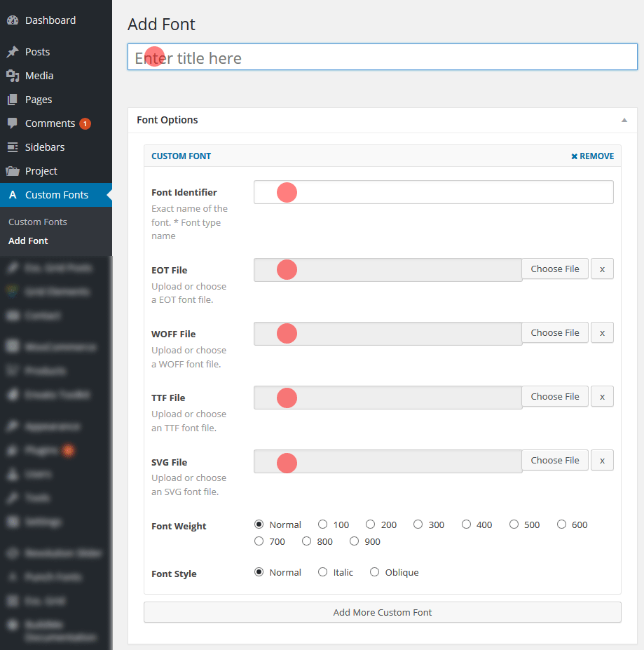The height and width of the screenshot is (650, 644).
Task: Open Add Font submenu item
Action: click(x=28, y=241)
